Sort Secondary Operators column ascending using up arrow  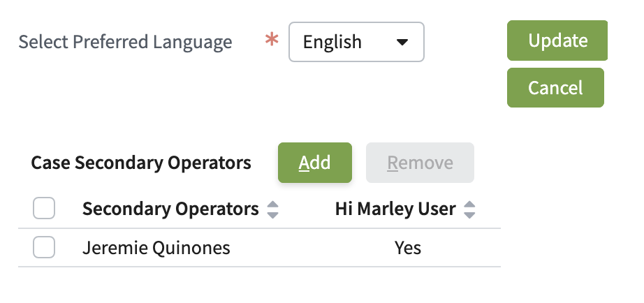coord(273,205)
